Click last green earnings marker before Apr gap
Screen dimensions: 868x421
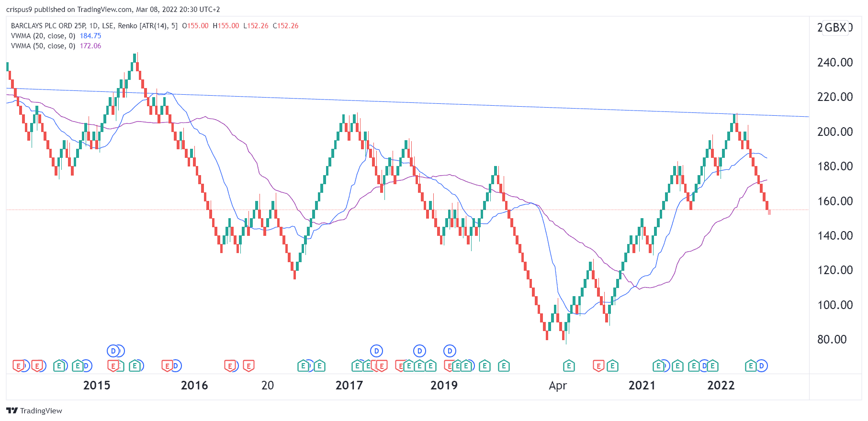tap(504, 366)
